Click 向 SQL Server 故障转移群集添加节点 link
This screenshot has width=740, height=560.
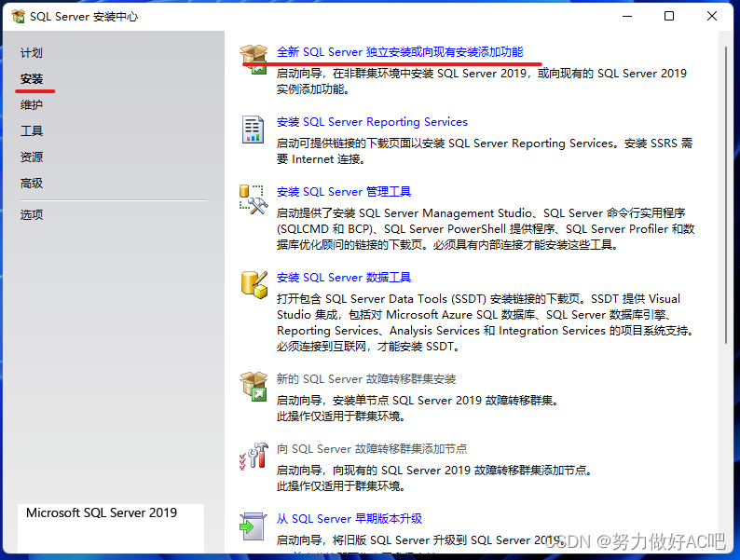(372, 449)
